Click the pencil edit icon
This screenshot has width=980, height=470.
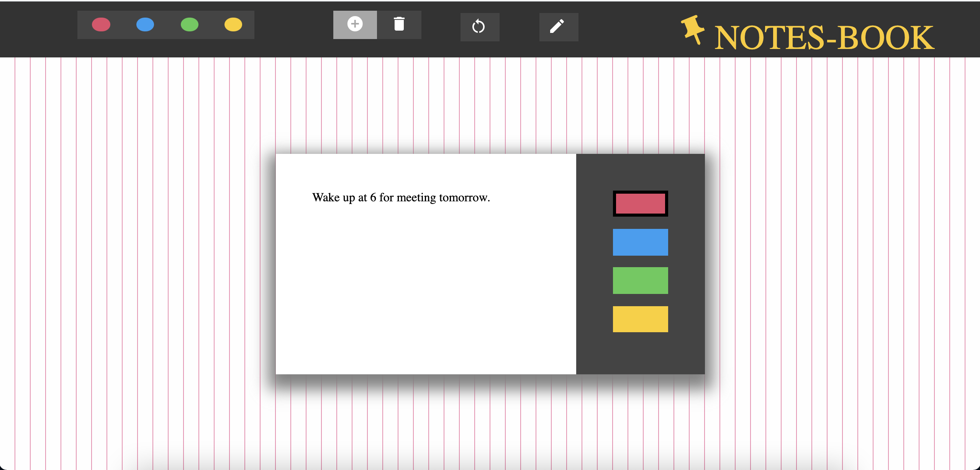click(557, 26)
